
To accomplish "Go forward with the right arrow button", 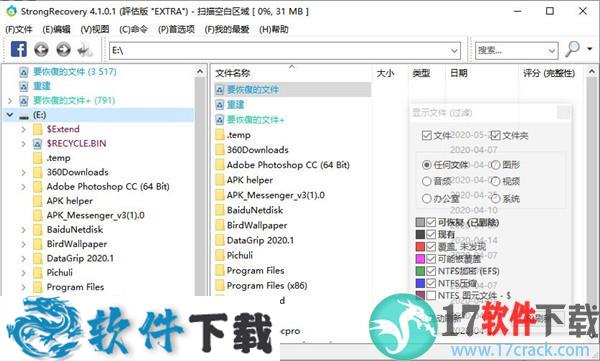I will [63, 49].
